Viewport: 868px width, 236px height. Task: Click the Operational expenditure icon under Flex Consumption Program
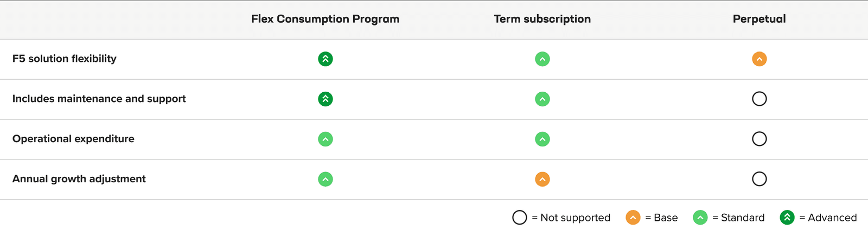click(x=325, y=139)
